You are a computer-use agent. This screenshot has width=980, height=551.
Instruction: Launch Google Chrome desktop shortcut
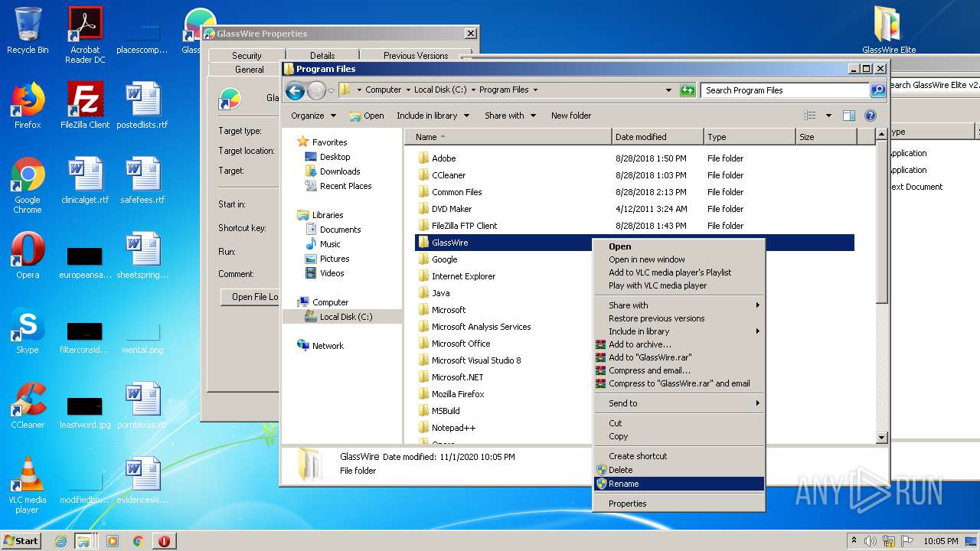pos(28,185)
